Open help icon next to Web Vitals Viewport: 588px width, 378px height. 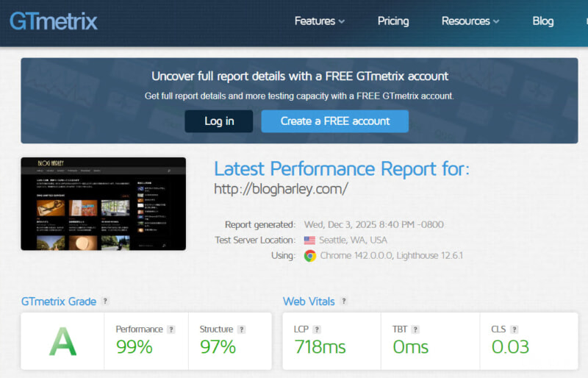click(343, 301)
